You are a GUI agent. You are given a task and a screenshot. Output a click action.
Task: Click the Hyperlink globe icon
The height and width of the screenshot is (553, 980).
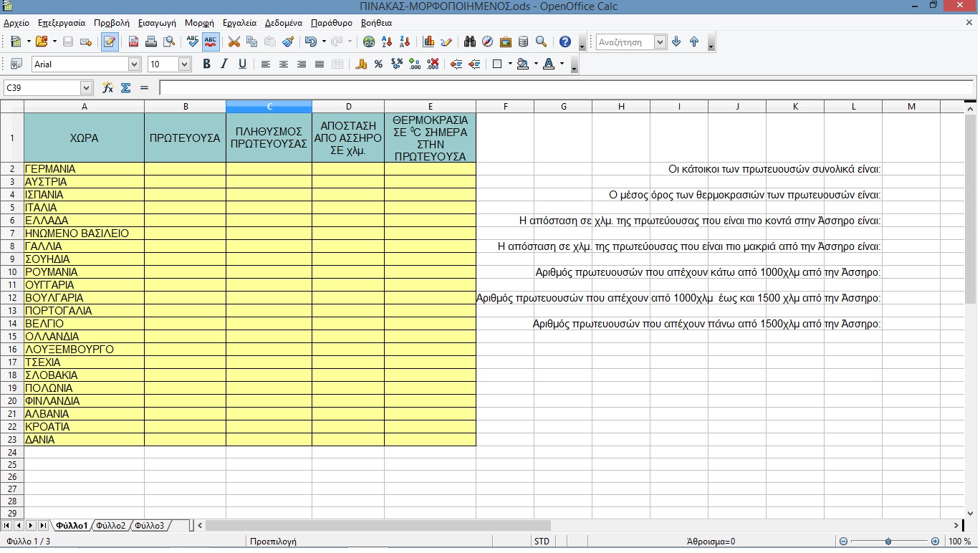pos(369,42)
